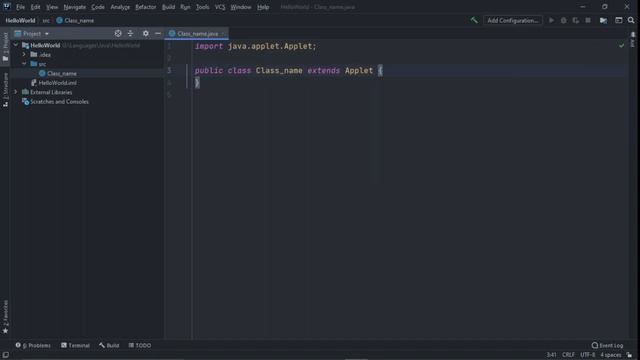The image size is (640, 360).
Task: Toggle the Structure tool window sidebar button
Action: point(5,90)
